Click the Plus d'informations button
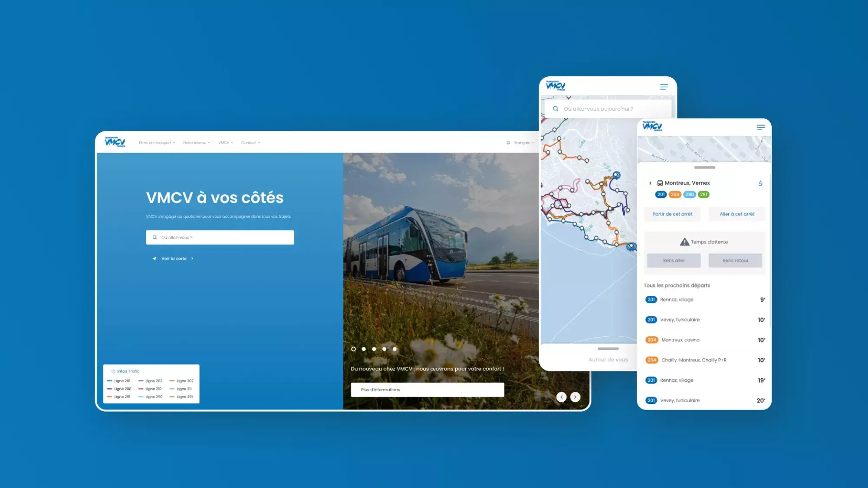 click(x=427, y=390)
